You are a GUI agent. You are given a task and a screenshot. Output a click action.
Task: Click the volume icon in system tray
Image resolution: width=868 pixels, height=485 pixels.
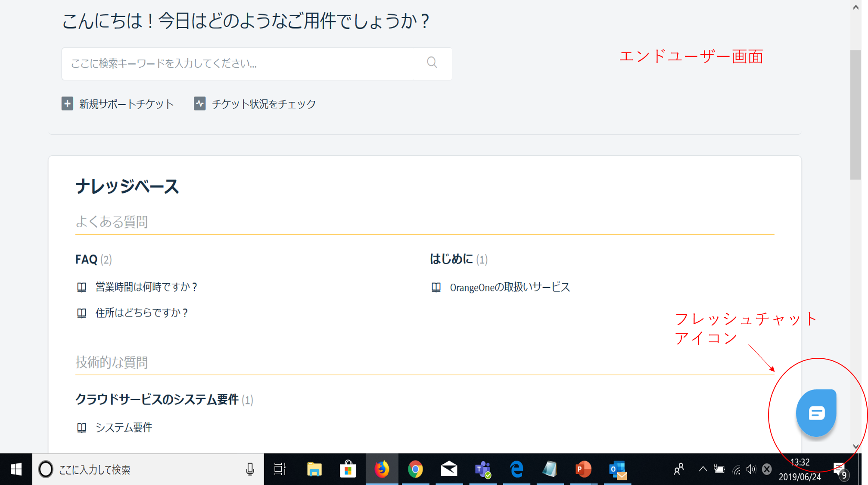[x=750, y=469]
